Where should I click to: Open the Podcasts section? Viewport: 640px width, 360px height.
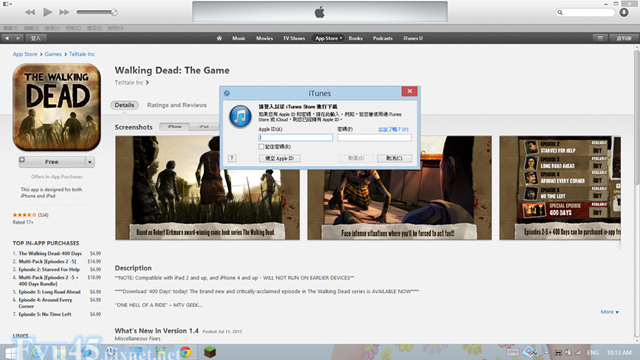382,38
